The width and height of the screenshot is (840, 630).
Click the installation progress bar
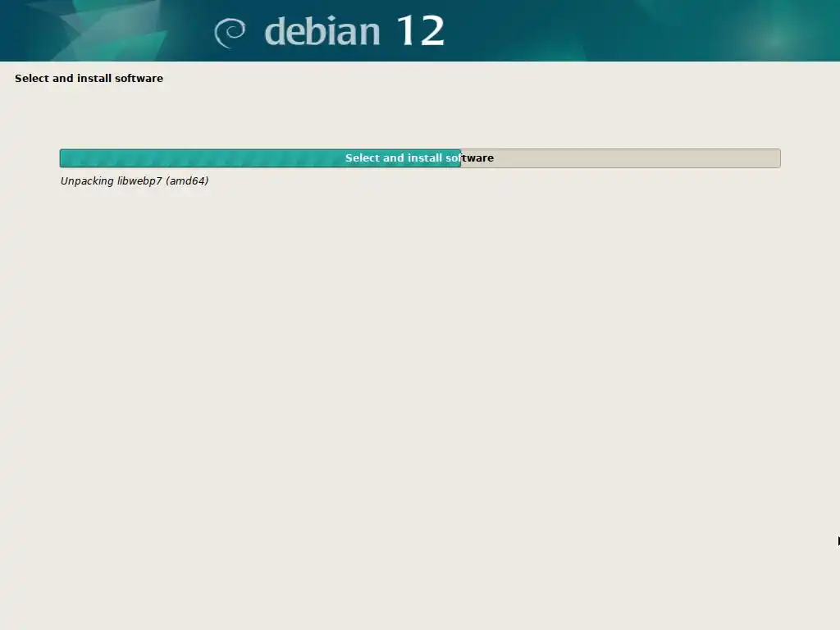(420, 158)
